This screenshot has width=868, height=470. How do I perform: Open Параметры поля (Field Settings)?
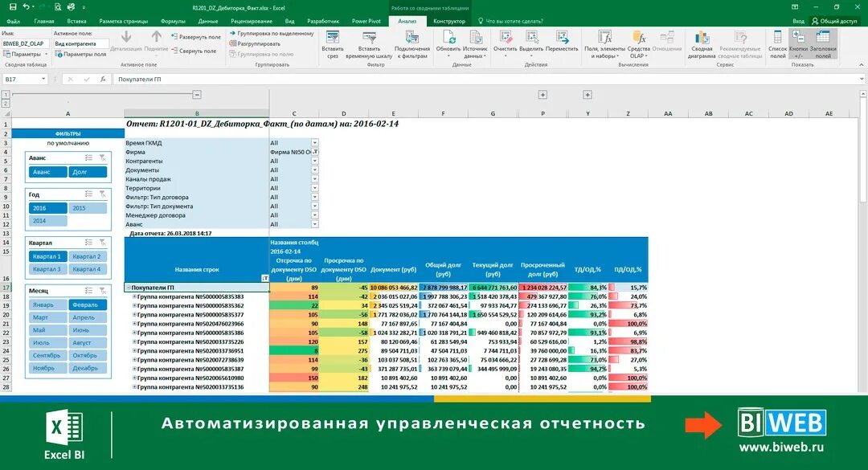tap(80, 55)
